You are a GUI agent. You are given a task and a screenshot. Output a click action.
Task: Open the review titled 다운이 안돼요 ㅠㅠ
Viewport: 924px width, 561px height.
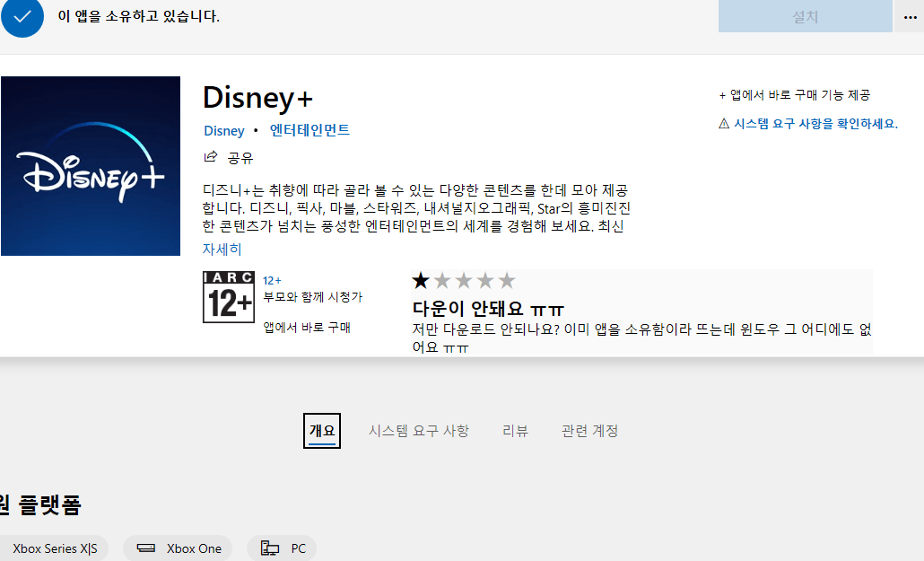pyautogui.click(x=488, y=309)
